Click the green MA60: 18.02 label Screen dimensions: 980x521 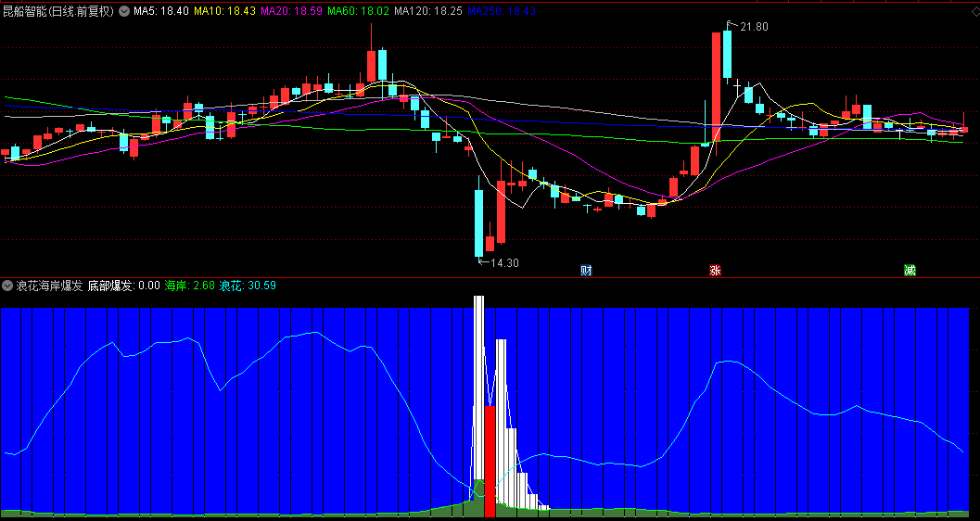359,10
